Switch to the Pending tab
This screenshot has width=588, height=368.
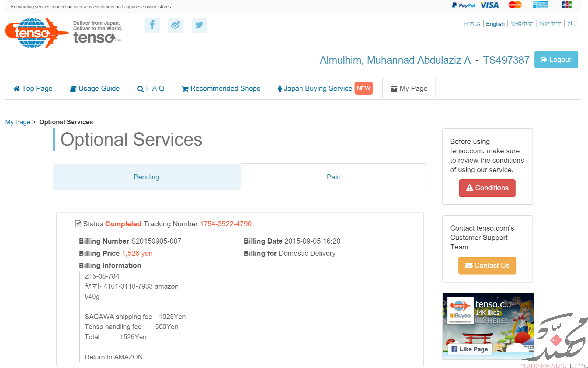146,177
